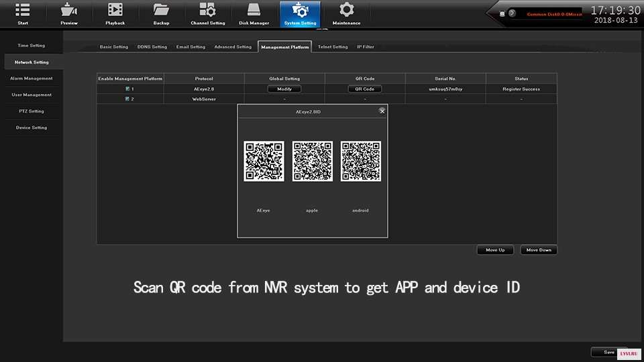Screen dimensions: 644x362
Task: Switch to the IP Filter tab
Action: click(366, 47)
